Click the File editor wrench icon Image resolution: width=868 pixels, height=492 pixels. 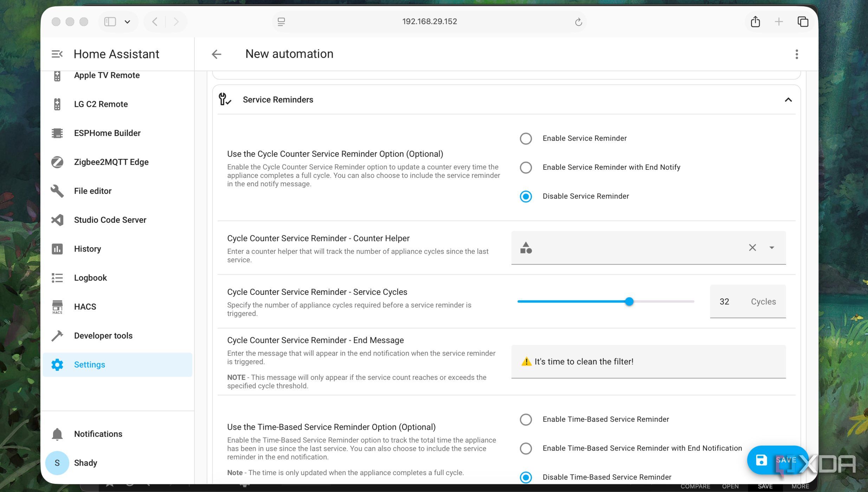[x=57, y=191]
